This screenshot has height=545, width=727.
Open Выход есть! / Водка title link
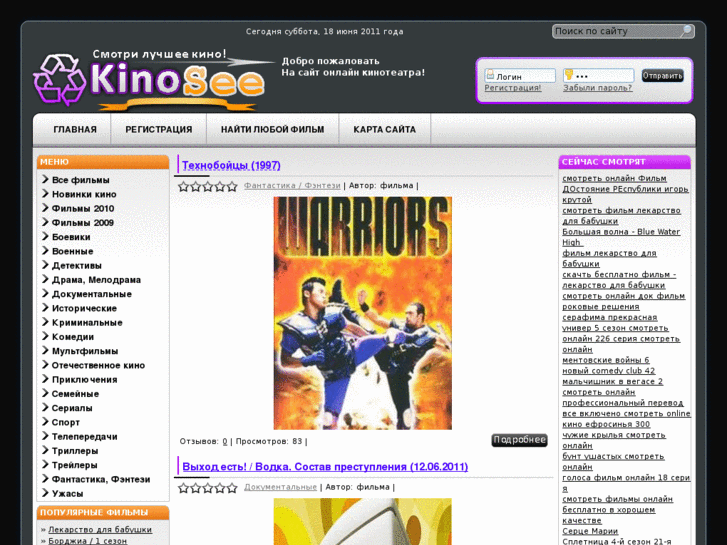325,467
